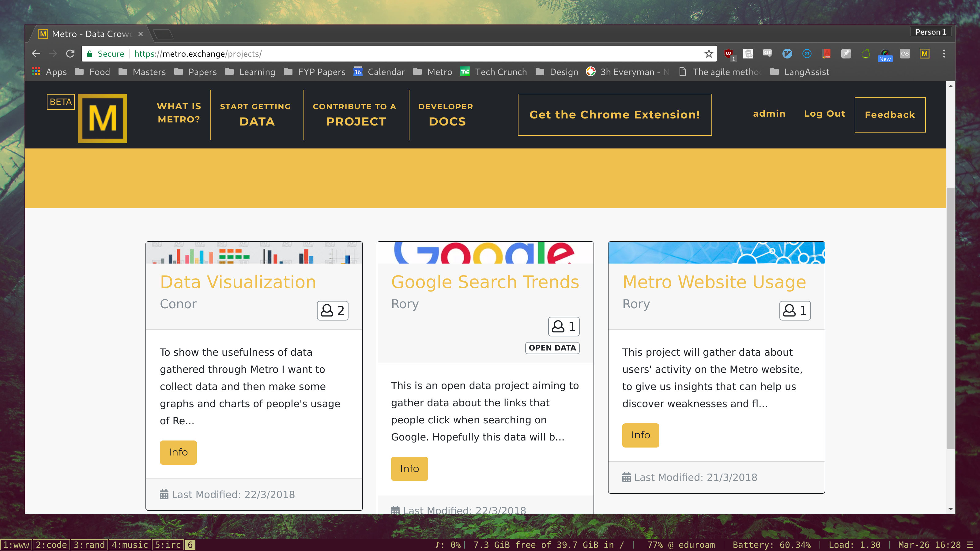Open the 3h Everyman bookmark

(x=628, y=72)
